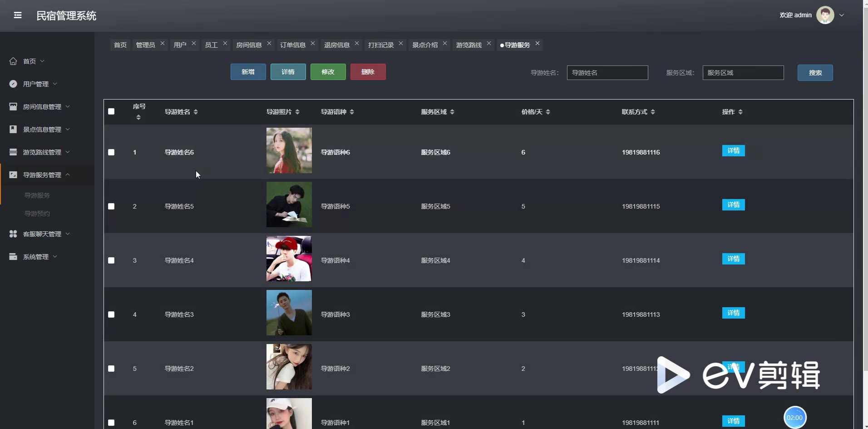Switch to the 打扫记录 tab
Viewport: 868px width, 429px height.
coord(381,45)
